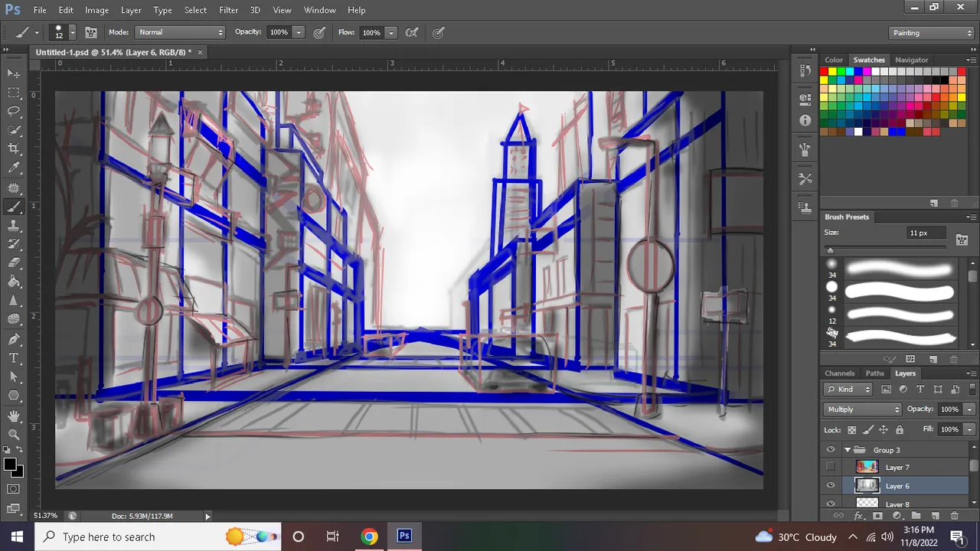Open the Kind filter dropdown
Image resolution: width=980 pixels, height=551 pixels.
coord(850,390)
